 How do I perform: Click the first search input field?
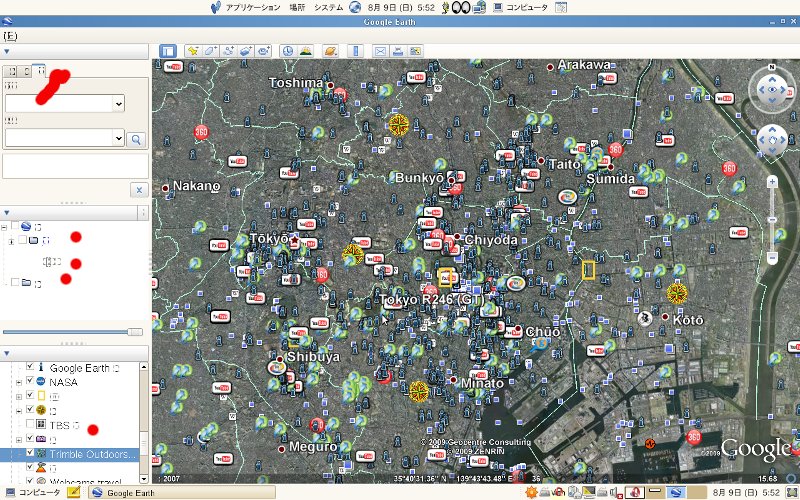[x=59, y=104]
